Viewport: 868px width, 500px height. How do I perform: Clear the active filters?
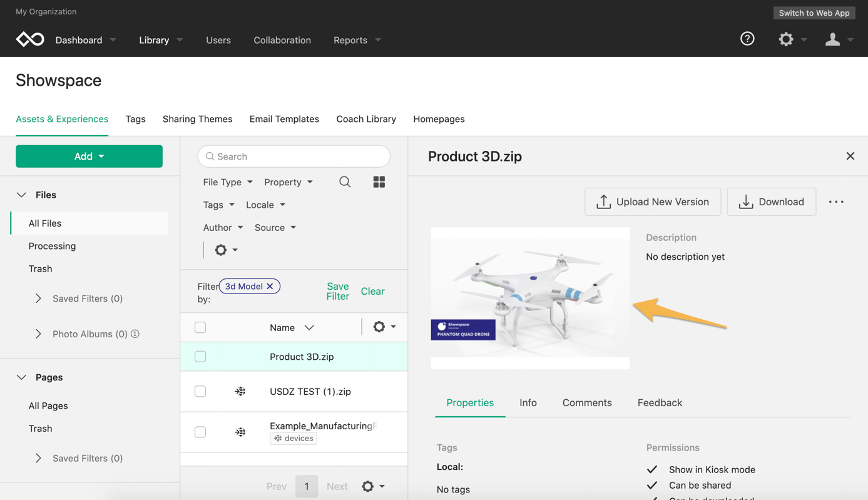point(372,291)
